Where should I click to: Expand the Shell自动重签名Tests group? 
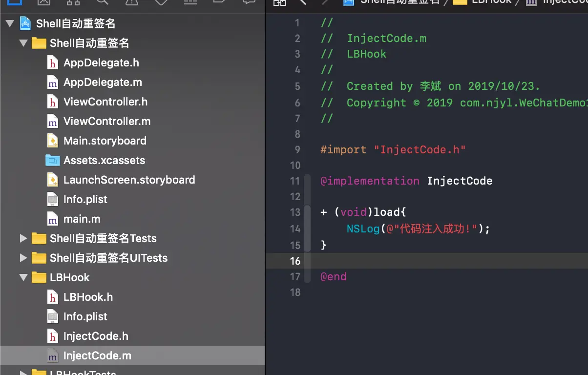point(23,238)
